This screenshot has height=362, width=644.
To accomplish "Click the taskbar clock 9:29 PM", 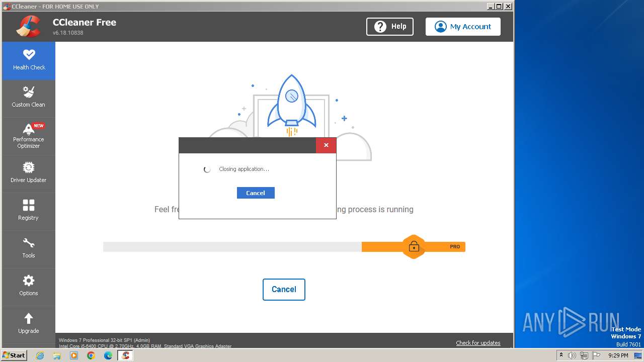I will pos(618,355).
